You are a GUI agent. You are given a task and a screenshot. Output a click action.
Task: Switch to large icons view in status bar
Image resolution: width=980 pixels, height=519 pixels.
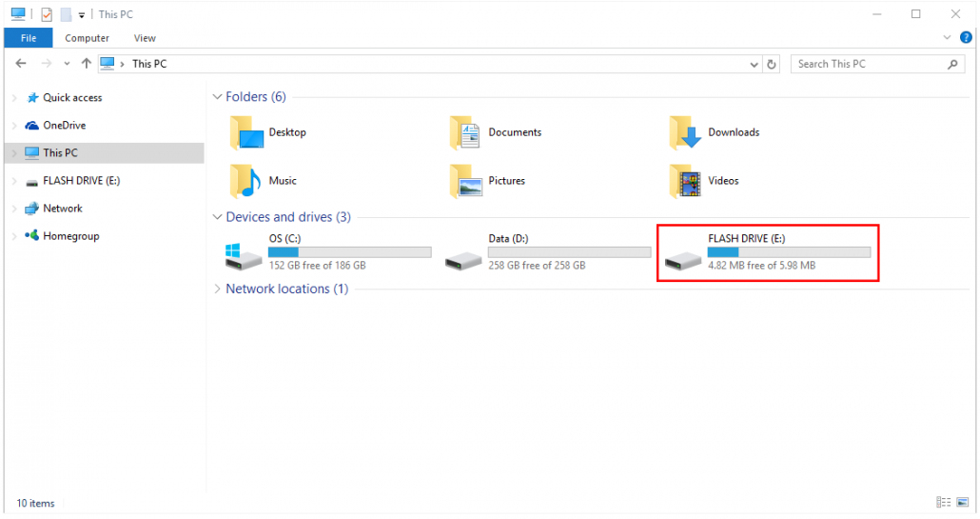coord(963,503)
